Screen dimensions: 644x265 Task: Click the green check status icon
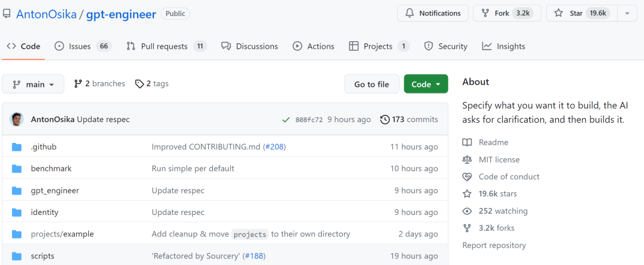pyautogui.click(x=286, y=120)
